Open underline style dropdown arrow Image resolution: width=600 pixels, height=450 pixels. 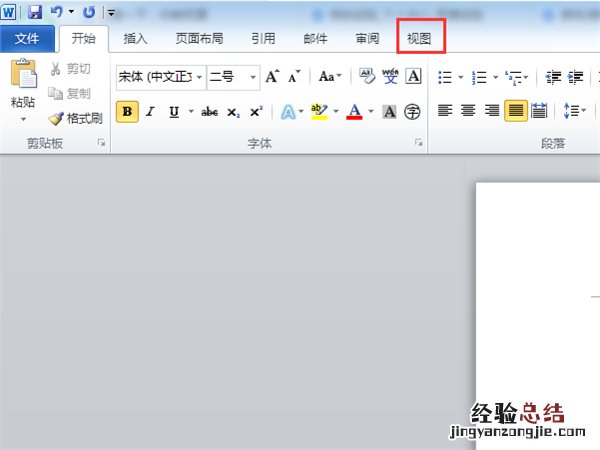191,112
